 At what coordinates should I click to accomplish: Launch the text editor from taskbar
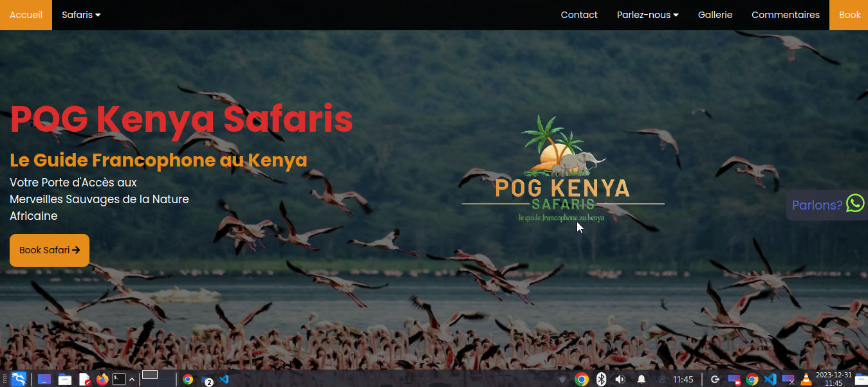coord(84,379)
